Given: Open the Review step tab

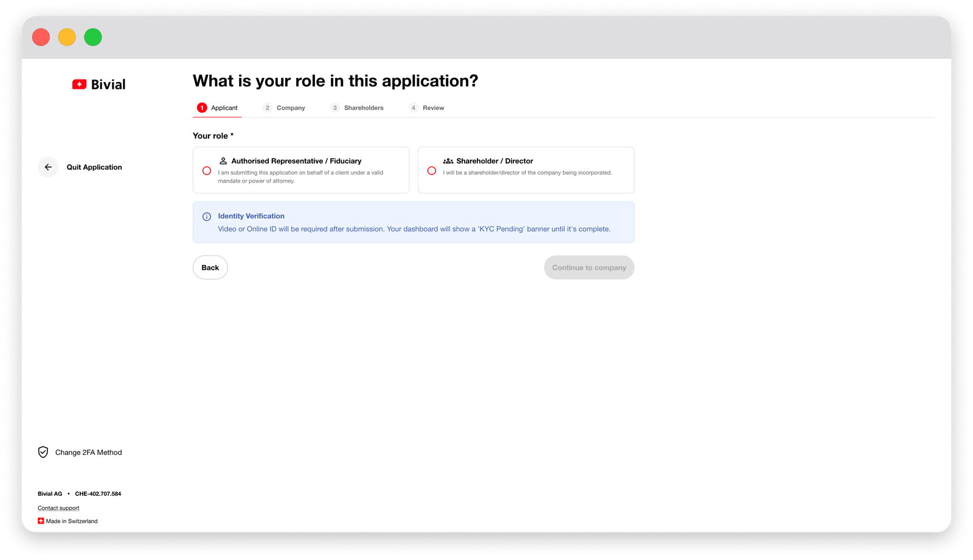Looking at the screenshot, I should (427, 108).
